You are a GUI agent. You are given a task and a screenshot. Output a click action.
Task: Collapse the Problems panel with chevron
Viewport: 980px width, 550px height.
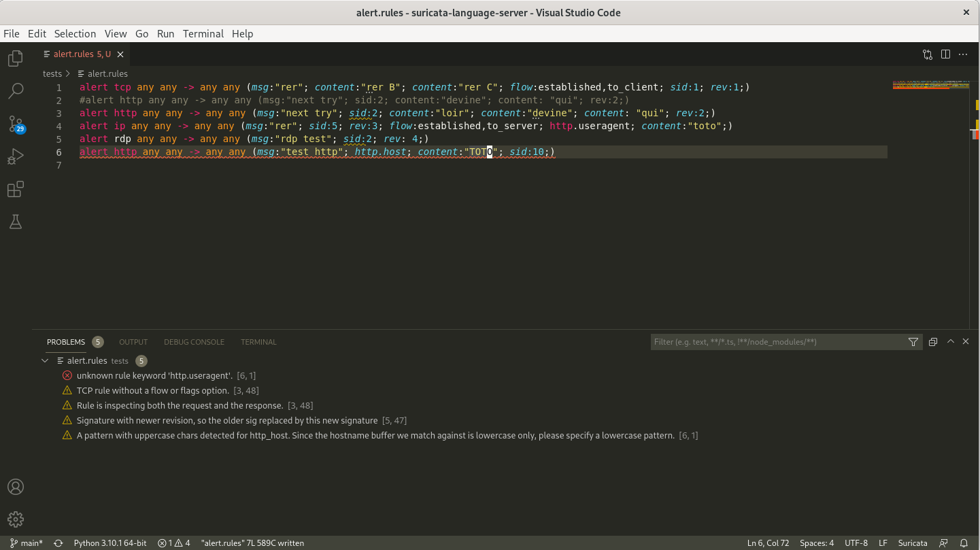(x=950, y=341)
